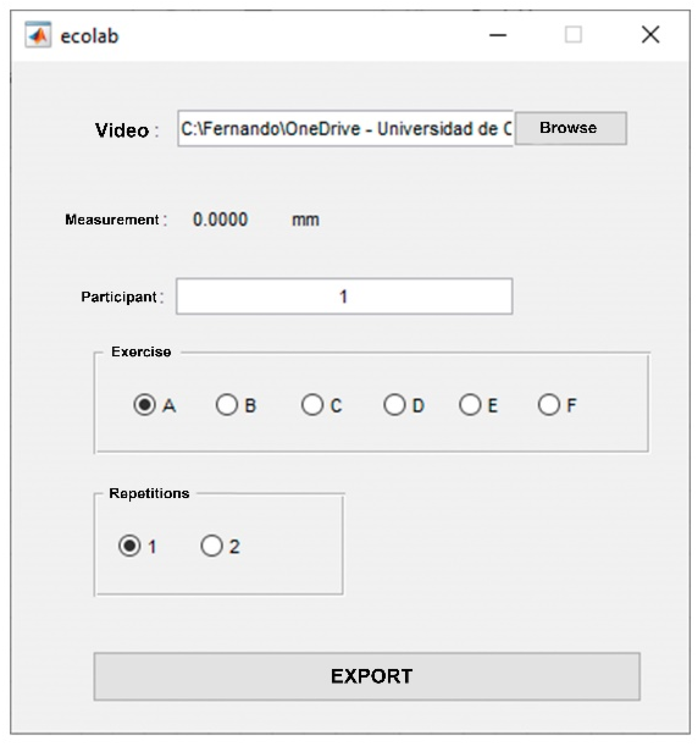Select exercise E option
Image resolution: width=700 pixels, height=745 pixels.
(470, 405)
